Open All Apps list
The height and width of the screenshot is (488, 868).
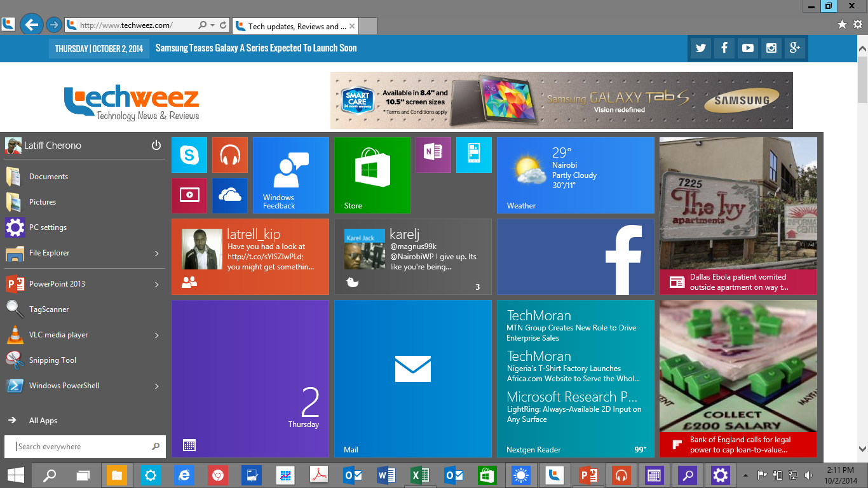[x=85, y=421]
